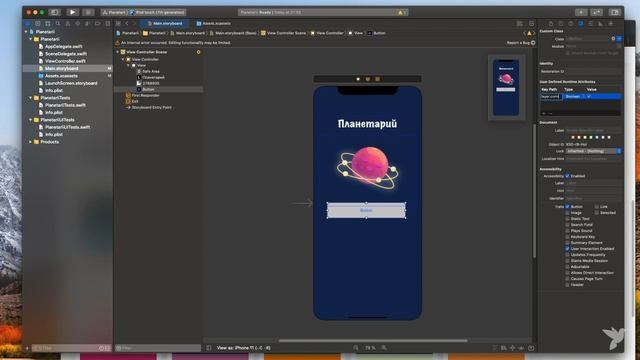The height and width of the screenshot is (360, 640).
Task: Click Report a Bug
Action: pyautogui.click(x=521, y=42)
